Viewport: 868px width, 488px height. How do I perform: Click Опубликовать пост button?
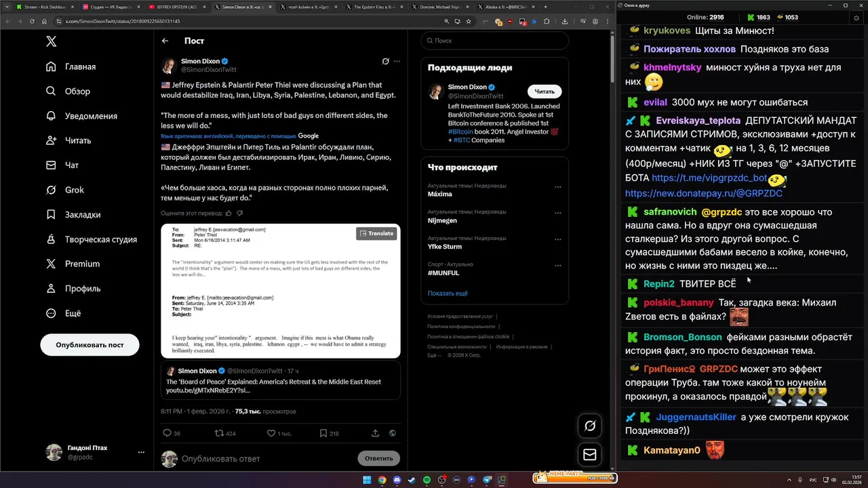coord(90,344)
